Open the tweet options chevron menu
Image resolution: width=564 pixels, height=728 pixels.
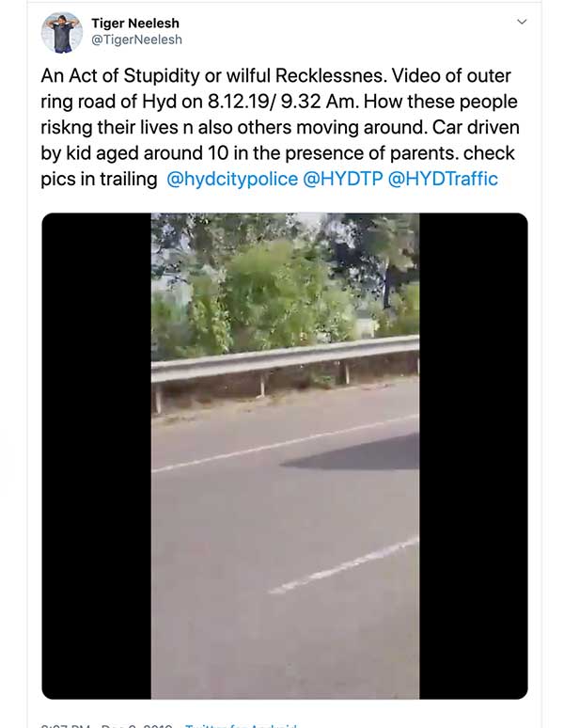(x=523, y=22)
